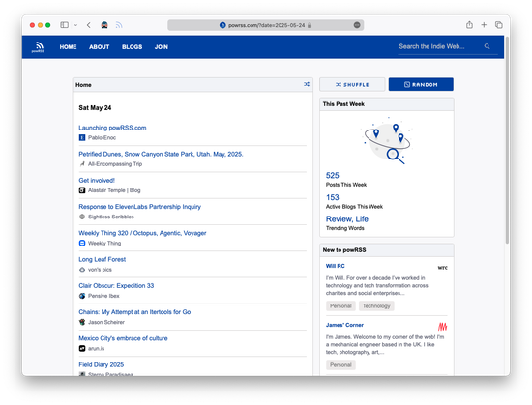Click the privacy extension icon in toolbar

click(104, 25)
